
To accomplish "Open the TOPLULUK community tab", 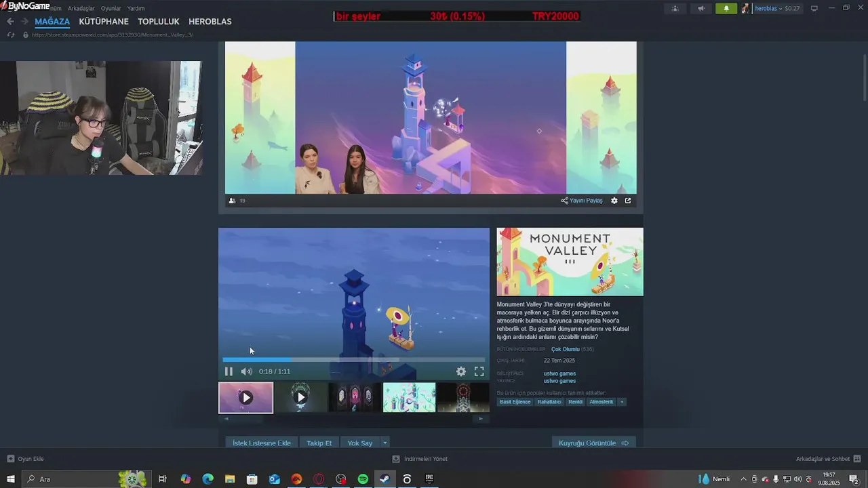I will pyautogui.click(x=159, y=22).
